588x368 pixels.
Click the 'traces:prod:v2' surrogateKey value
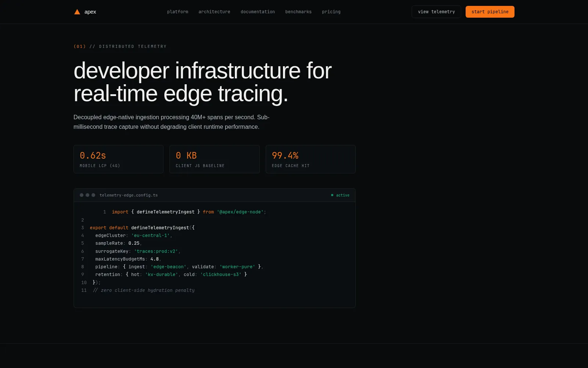156,251
